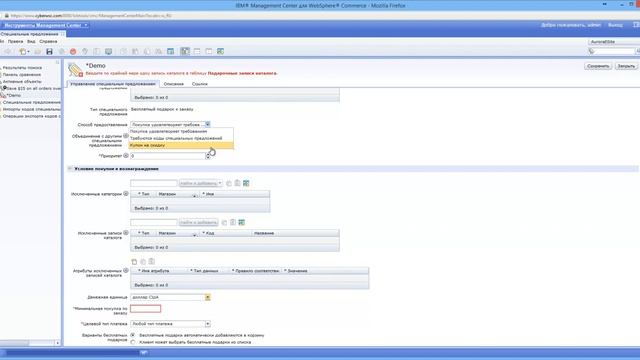Open the Вид menu
Viewport: 640px width, 360px height.
(31, 42)
